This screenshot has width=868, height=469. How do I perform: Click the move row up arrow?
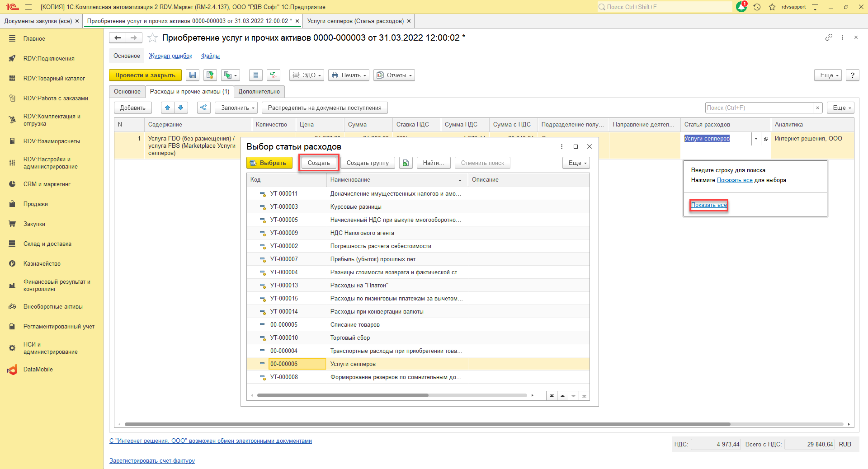click(x=168, y=108)
